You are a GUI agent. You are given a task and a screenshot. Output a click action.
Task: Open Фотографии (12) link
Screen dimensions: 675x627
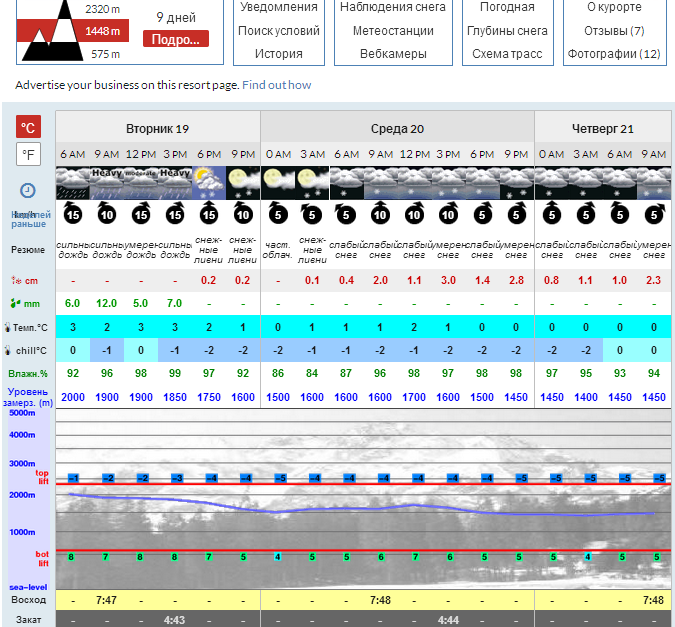[614, 54]
